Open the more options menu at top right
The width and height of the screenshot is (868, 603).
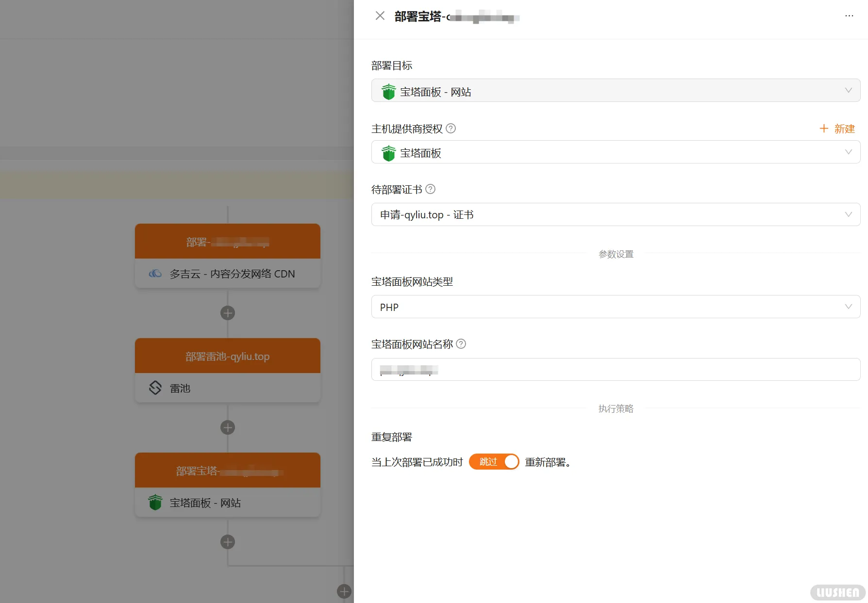849,16
